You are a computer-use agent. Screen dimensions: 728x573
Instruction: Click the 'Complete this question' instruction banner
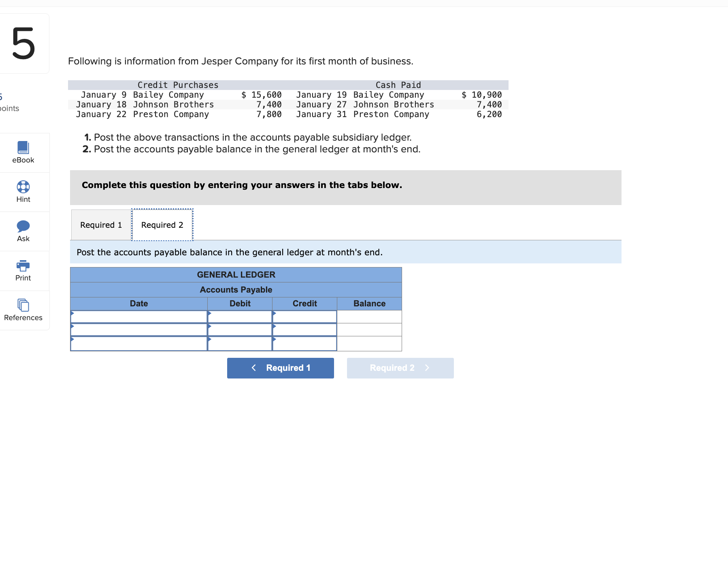pos(346,188)
